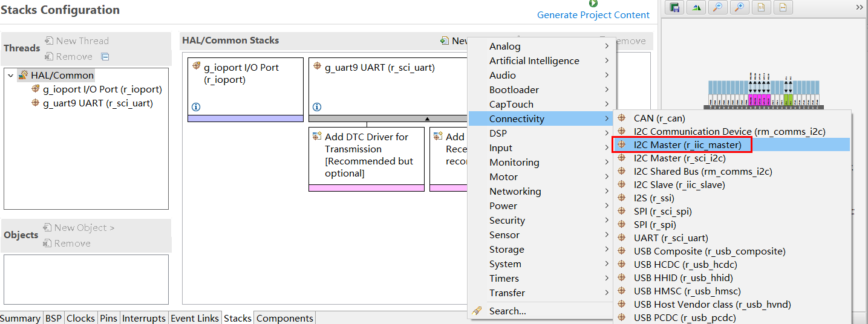Image resolution: width=868 pixels, height=324 pixels.
Task: Switch to the Interrupts tab
Action: coord(143,318)
